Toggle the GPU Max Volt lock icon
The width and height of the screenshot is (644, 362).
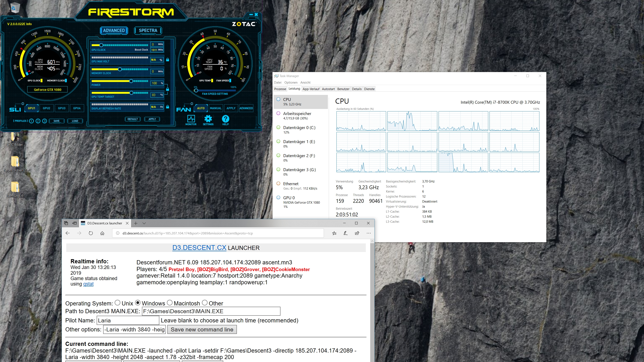click(168, 60)
